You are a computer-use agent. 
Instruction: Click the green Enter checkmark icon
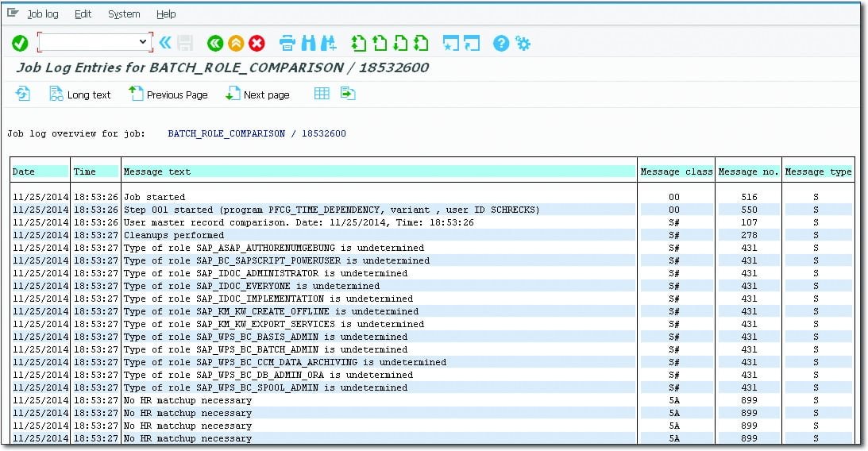(x=20, y=43)
